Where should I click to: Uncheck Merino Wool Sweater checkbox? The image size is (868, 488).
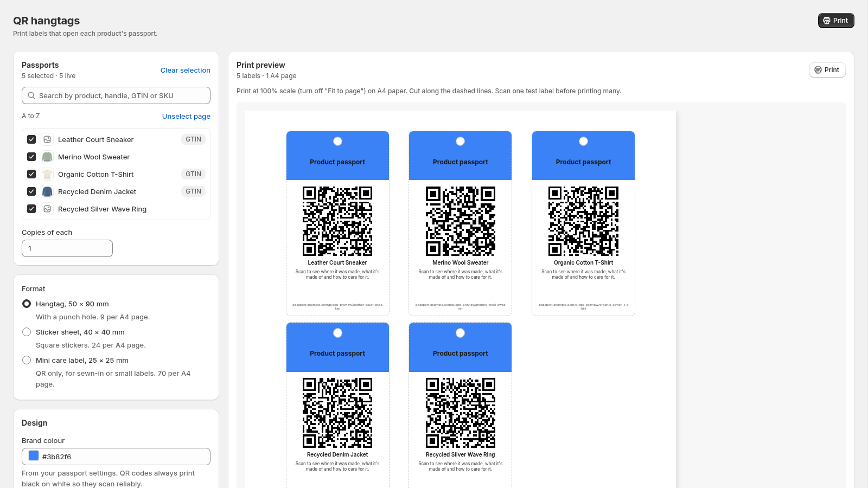coord(31,157)
